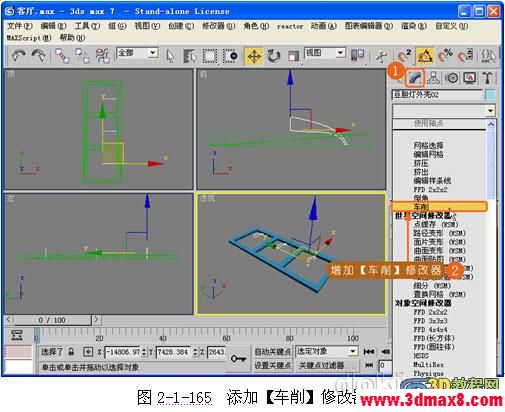This screenshot has height=412, width=505.
Task: Open the 工具 menu
Action: click(x=87, y=26)
